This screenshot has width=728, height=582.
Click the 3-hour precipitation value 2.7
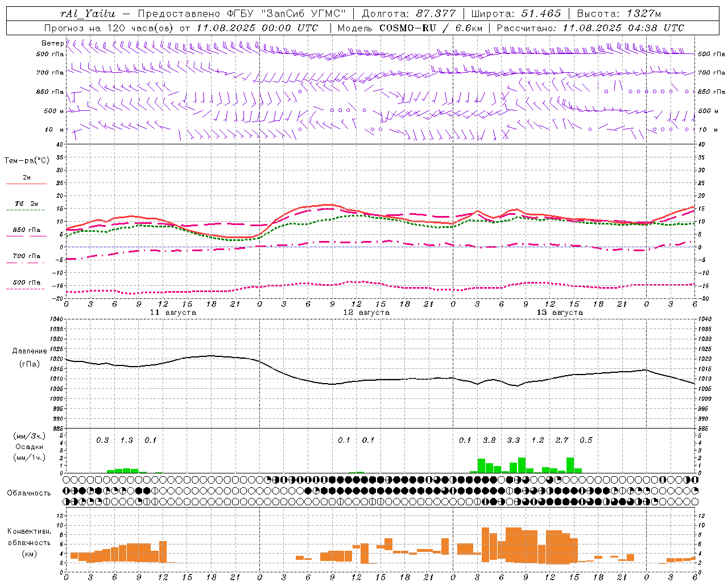tap(562, 440)
